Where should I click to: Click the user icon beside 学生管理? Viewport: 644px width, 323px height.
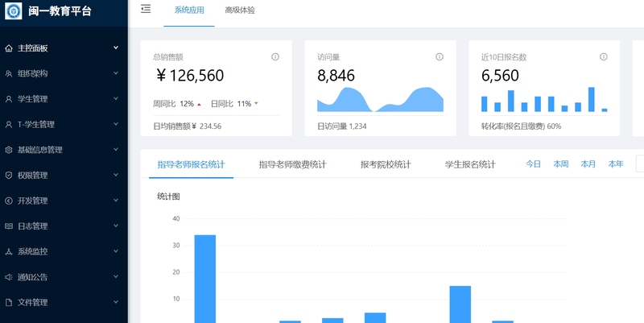(9, 99)
